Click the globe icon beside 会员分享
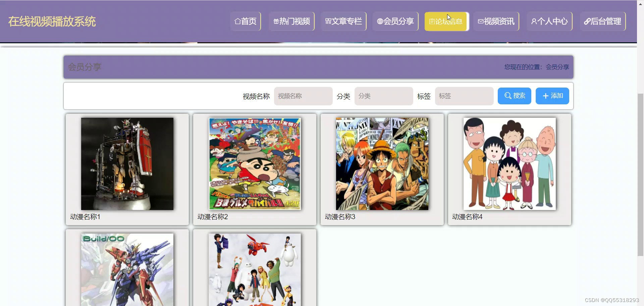Image resolution: width=644 pixels, height=306 pixels. pyautogui.click(x=380, y=21)
